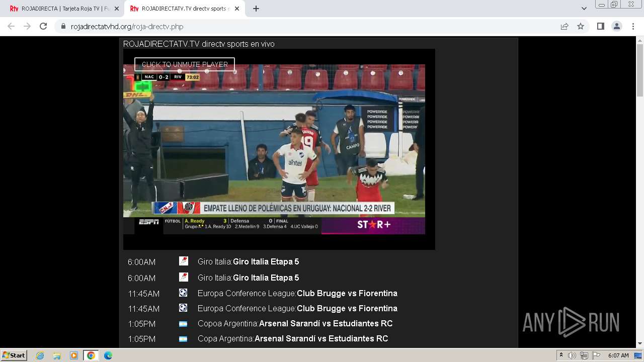This screenshot has width=644, height=362.
Task: Click the show desktop tray icon
Action: coord(638,355)
